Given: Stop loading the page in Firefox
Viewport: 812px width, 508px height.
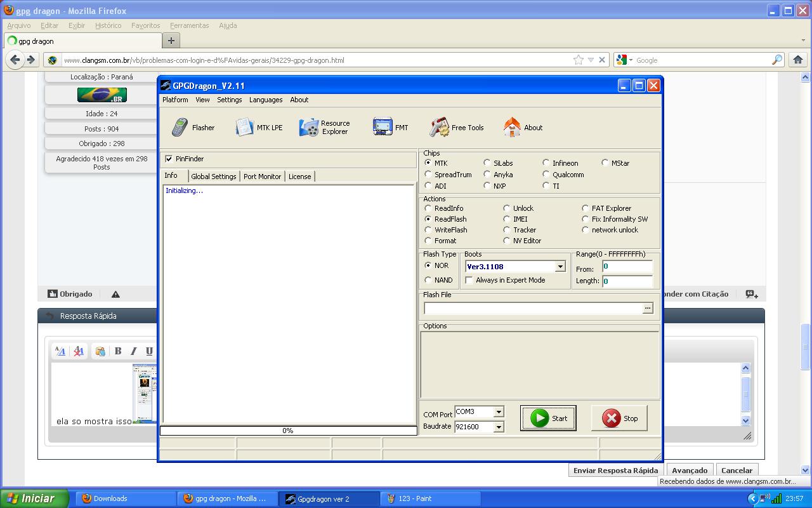Looking at the screenshot, I should tap(602, 60).
